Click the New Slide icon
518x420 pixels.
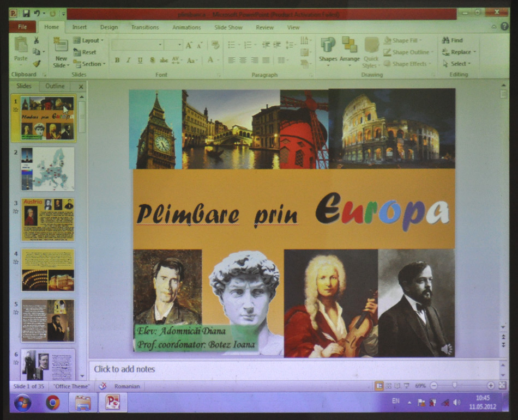[61, 44]
